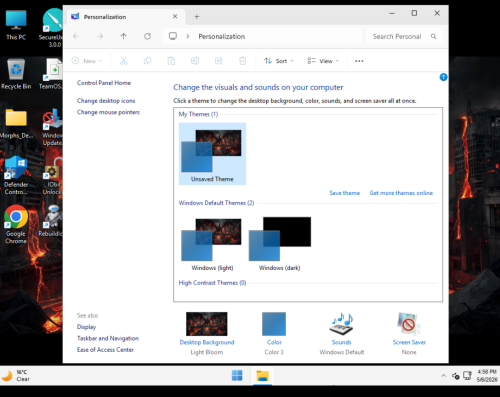This screenshot has width=500, height=397.
Task: Open the Sounds music notes icon
Action: 342,324
